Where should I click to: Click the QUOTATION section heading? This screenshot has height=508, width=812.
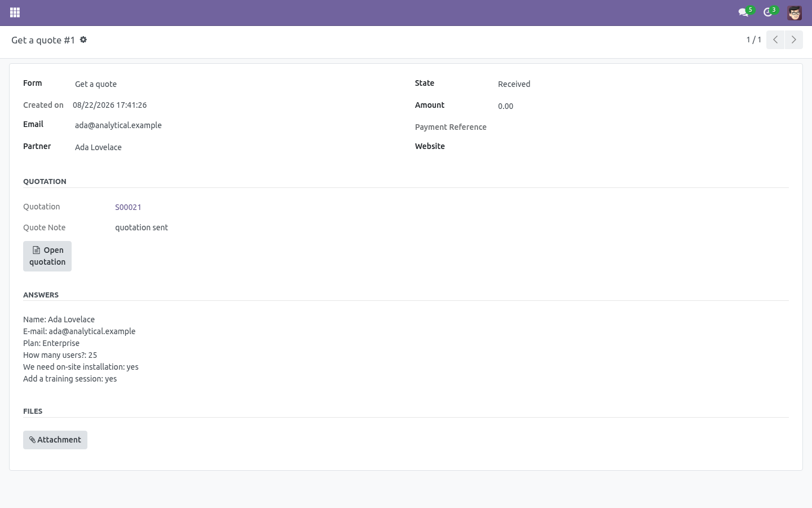click(45, 182)
